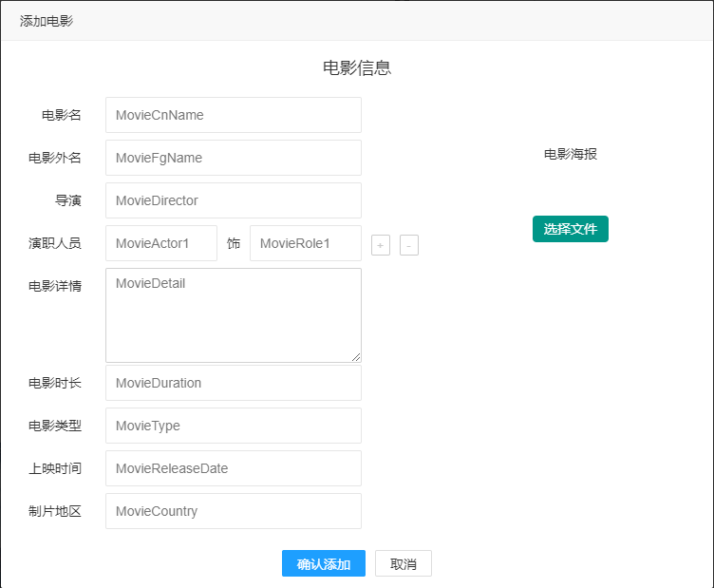Screen dimensions: 714x588
Task: Click the 电影详情 field label
Action: [x=55, y=286]
